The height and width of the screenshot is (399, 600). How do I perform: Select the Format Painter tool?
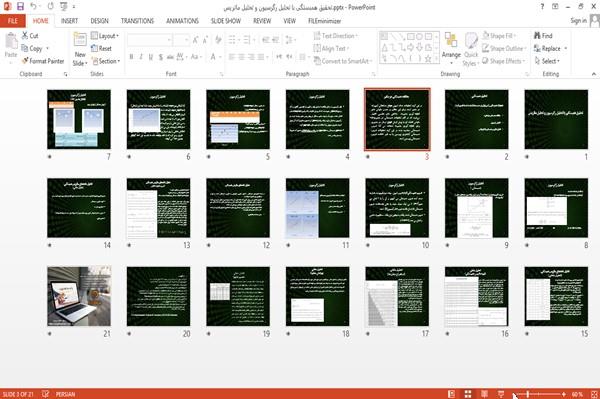43,61
